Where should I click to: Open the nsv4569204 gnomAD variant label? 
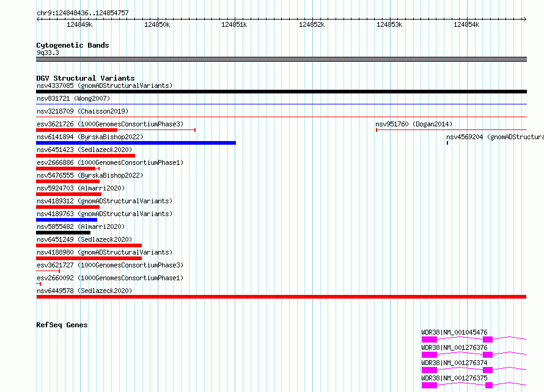495,137
